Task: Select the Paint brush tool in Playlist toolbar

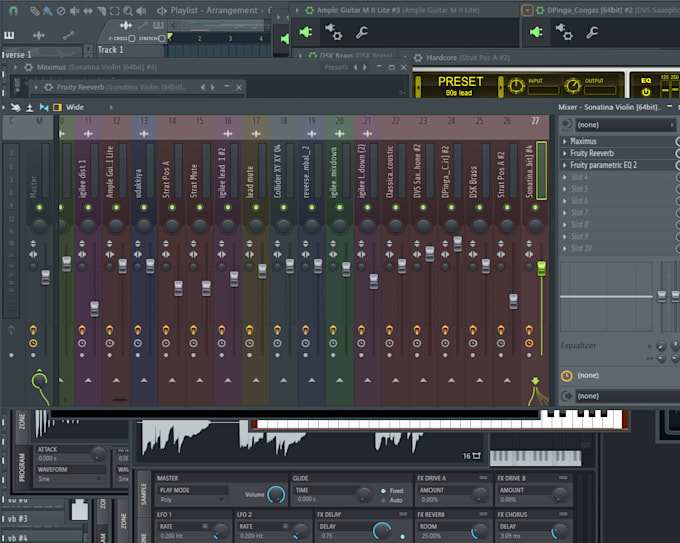Action: [x=47, y=11]
